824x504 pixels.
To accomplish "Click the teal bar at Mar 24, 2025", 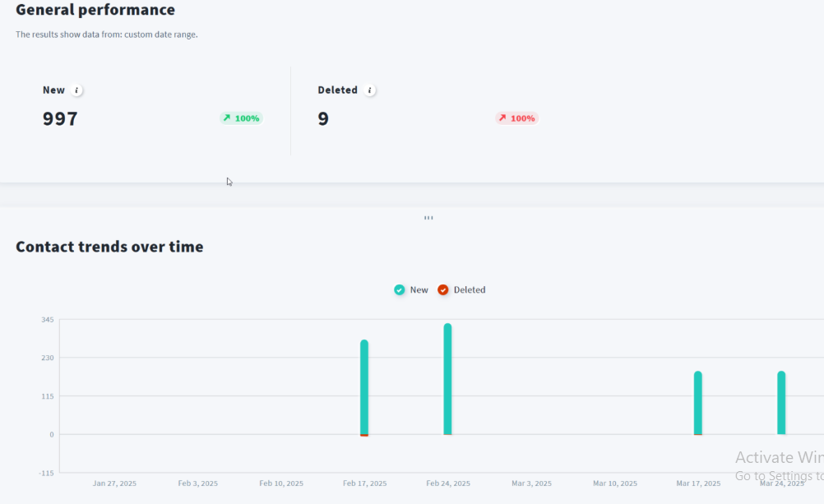I will (781, 403).
